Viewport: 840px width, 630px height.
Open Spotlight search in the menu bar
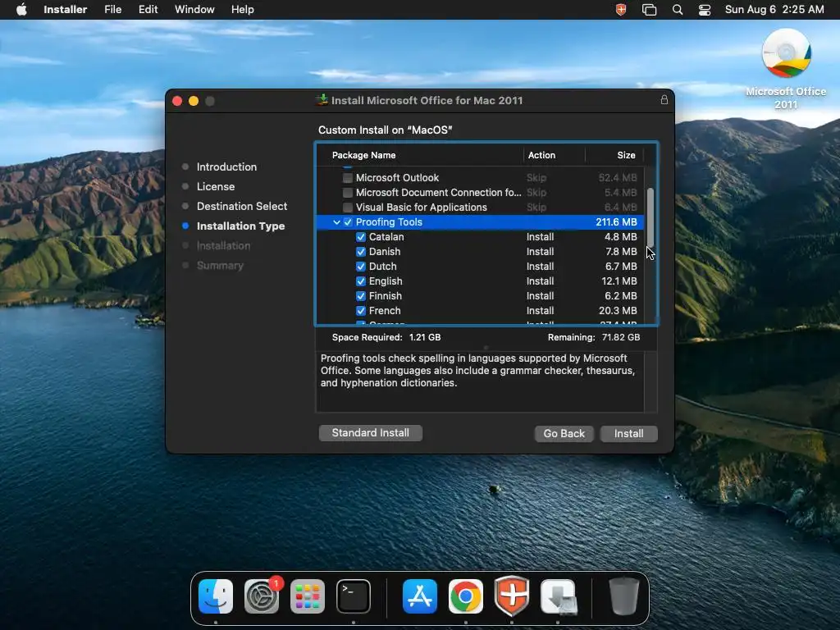[678, 10]
